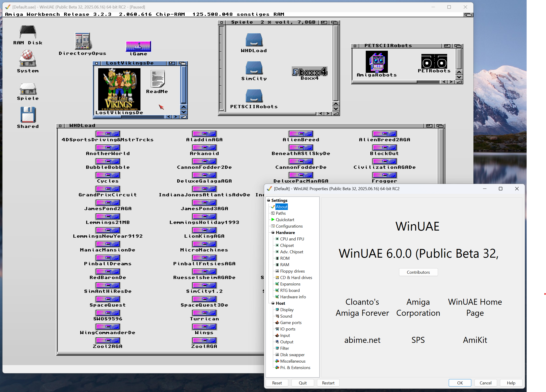Click the Help button
Screen dimensions: 546x392
[511, 383]
